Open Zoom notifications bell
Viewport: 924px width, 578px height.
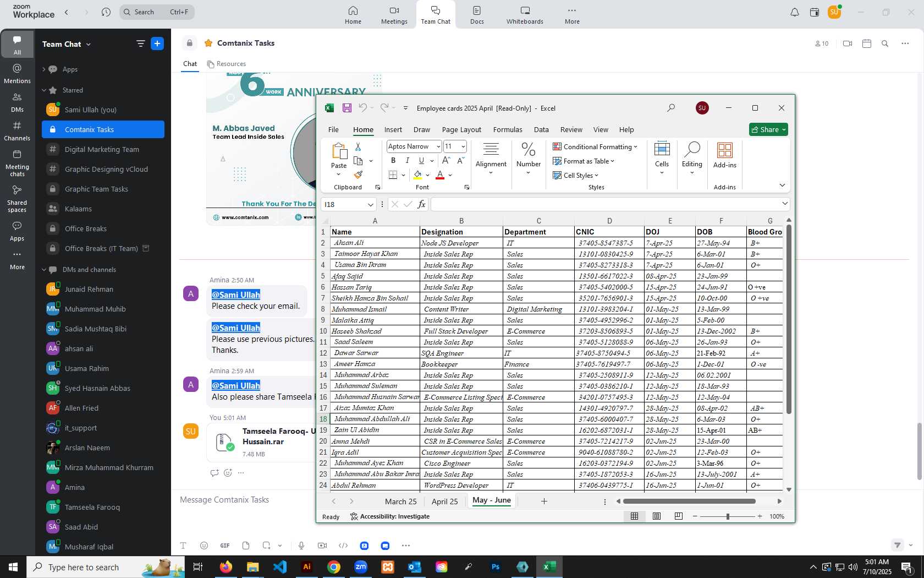tap(795, 12)
